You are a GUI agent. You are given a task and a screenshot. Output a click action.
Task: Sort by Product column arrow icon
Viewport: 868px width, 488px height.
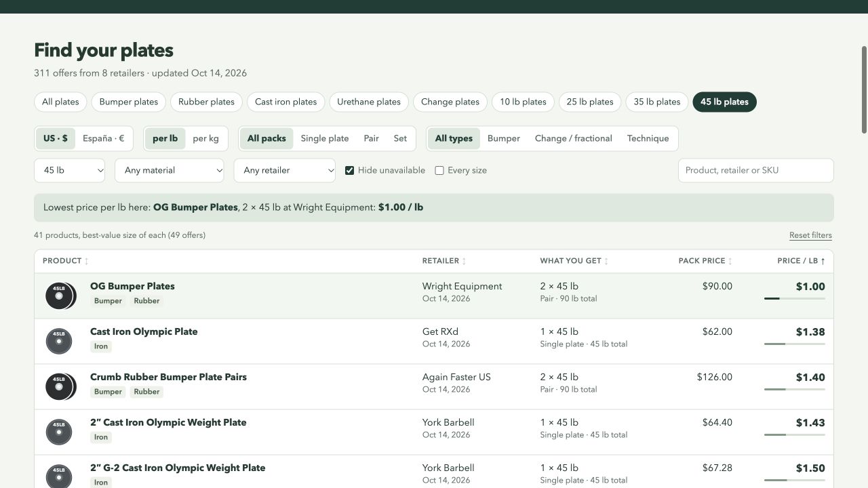click(x=86, y=261)
